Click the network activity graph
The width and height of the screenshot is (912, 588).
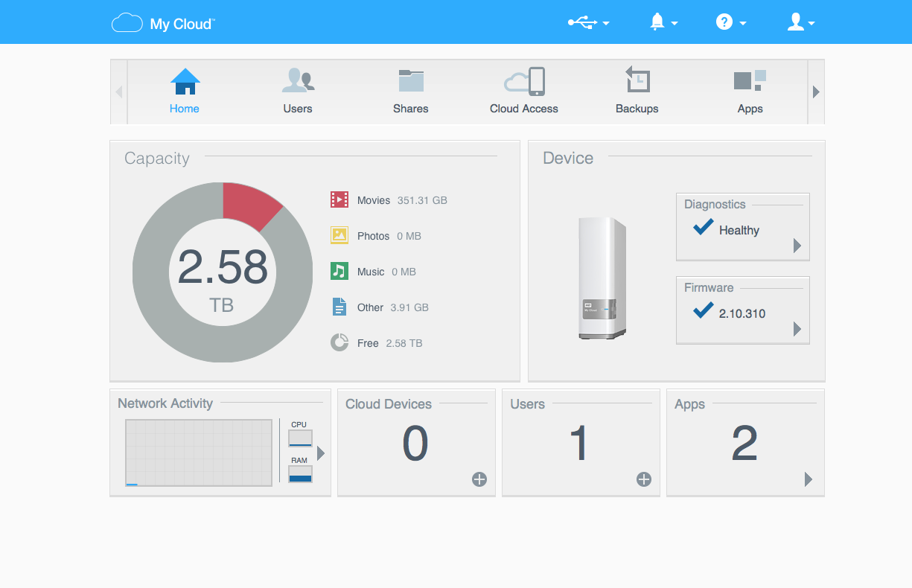[199, 453]
